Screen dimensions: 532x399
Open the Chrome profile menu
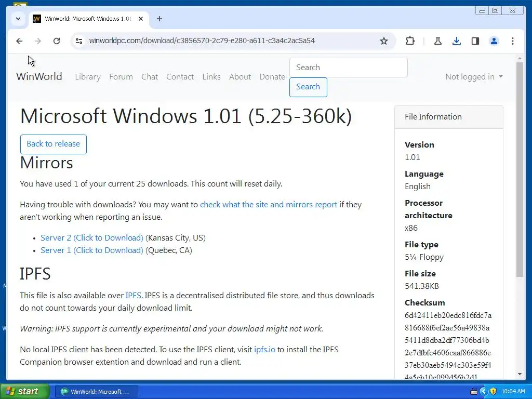tap(494, 41)
